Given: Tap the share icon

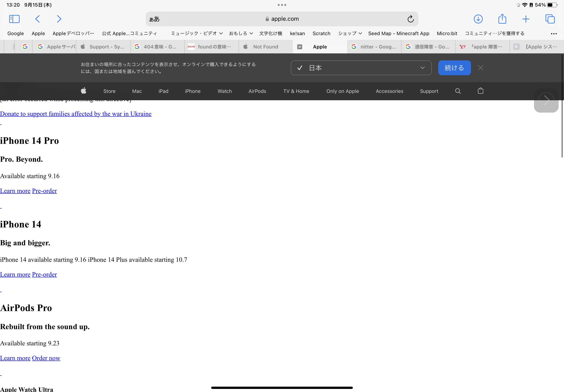Looking at the screenshot, I should pyautogui.click(x=502, y=19).
